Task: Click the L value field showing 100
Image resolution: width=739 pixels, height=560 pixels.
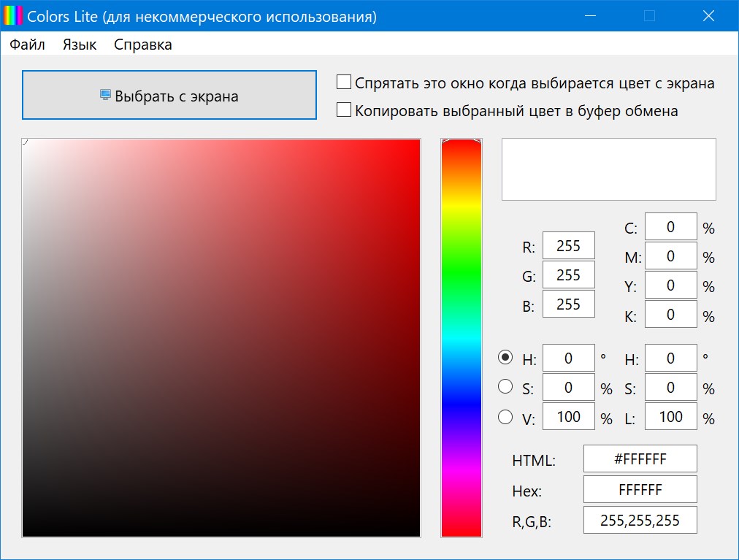Action: point(670,416)
